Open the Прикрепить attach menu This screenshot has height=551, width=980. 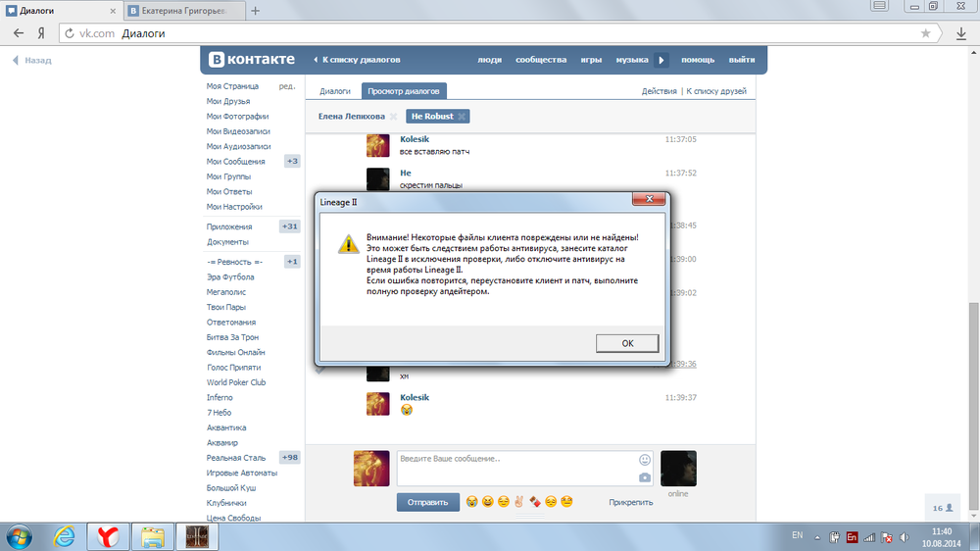(630, 502)
